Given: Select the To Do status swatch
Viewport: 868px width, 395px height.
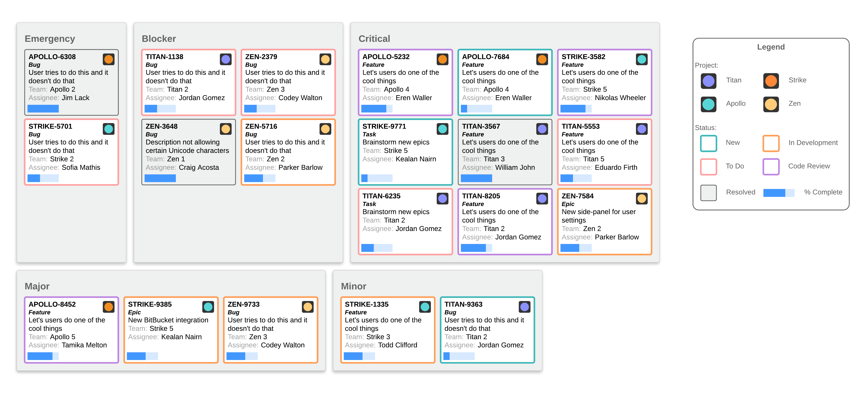Looking at the screenshot, I should point(708,166).
